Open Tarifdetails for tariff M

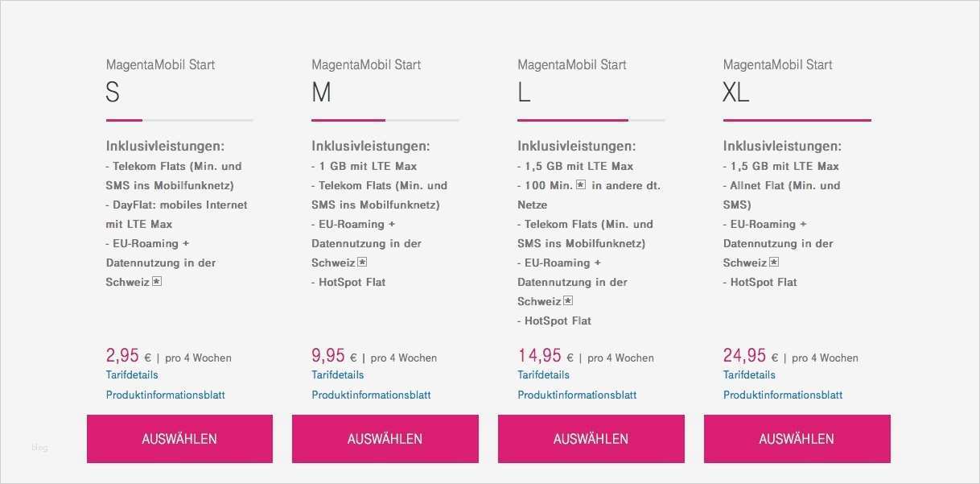[x=338, y=374]
